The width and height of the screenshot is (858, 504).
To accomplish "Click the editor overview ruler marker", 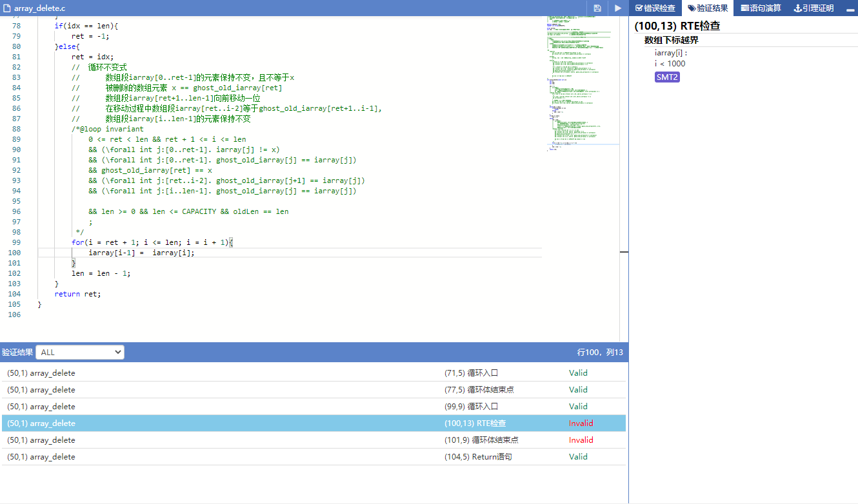I will click(x=624, y=253).
